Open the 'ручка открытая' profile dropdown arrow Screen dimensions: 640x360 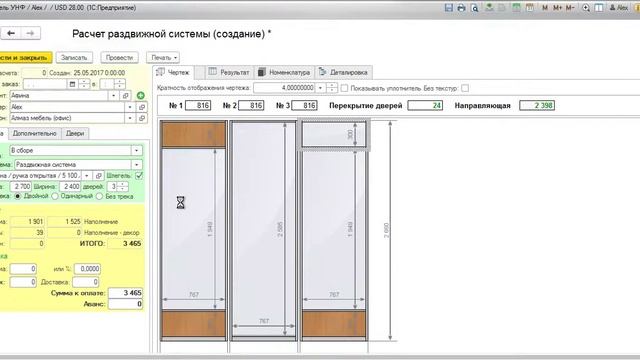(87, 176)
